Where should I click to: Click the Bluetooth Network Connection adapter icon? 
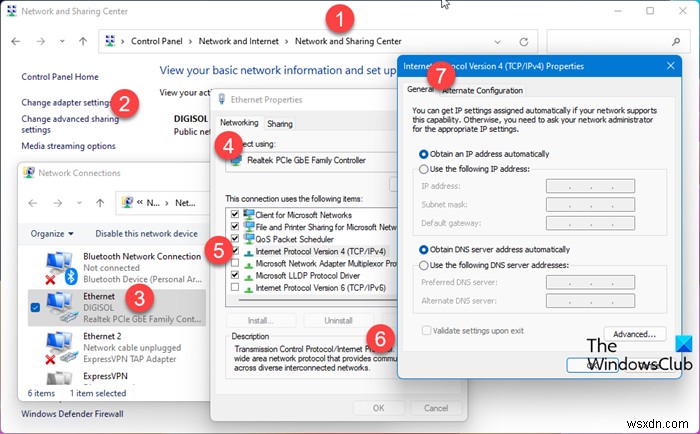[58, 266]
